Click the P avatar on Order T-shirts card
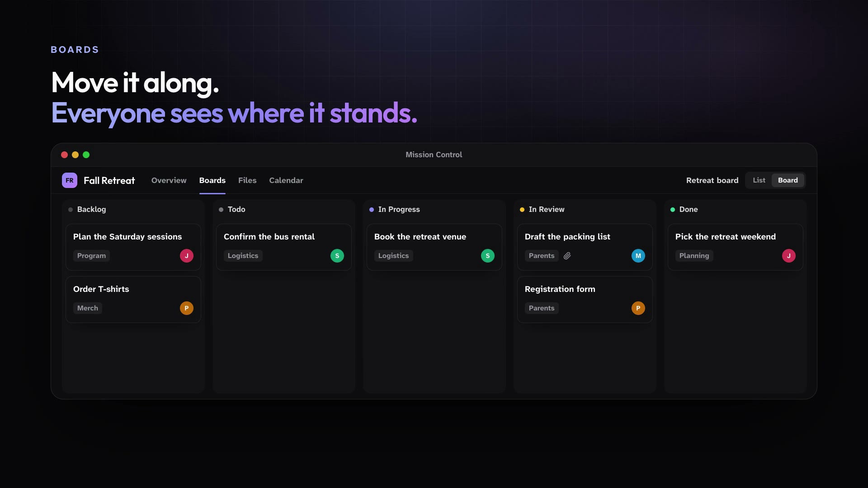 point(187,308)
